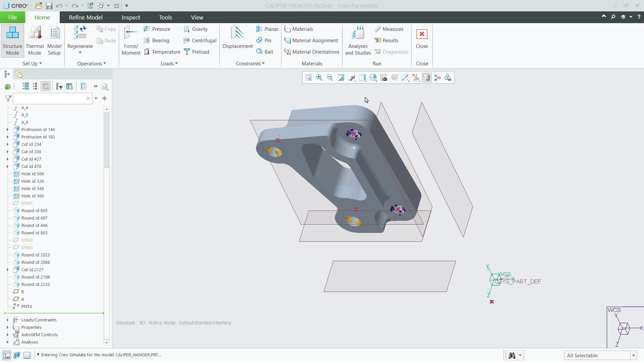Open Analyses and Studies

(x=358, y=41)
